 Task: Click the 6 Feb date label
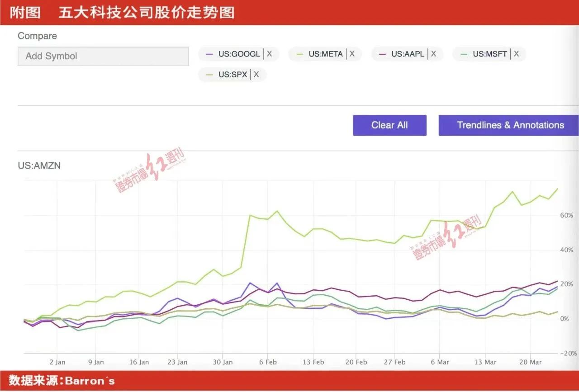tap(267, 362)
